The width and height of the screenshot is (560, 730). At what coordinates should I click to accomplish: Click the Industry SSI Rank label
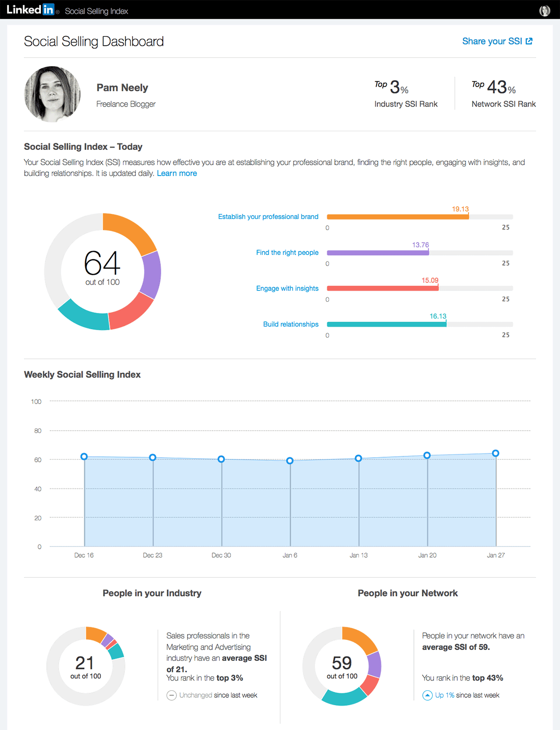[x=406, y=104]
